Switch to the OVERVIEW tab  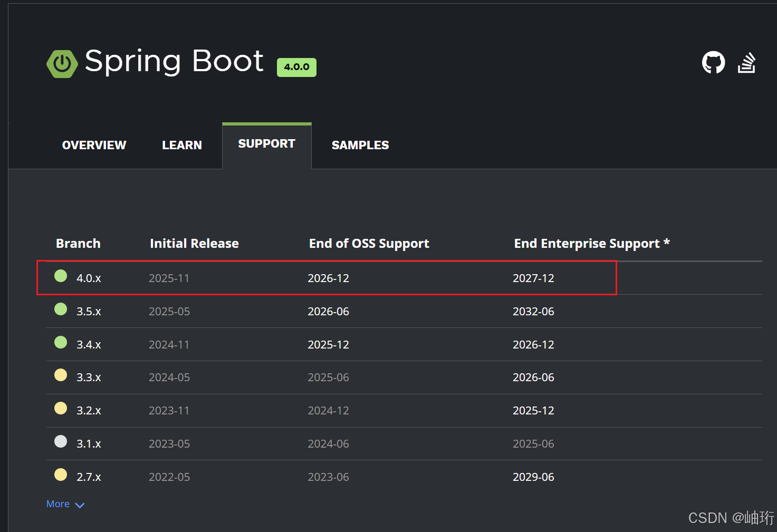click(94, 145)
